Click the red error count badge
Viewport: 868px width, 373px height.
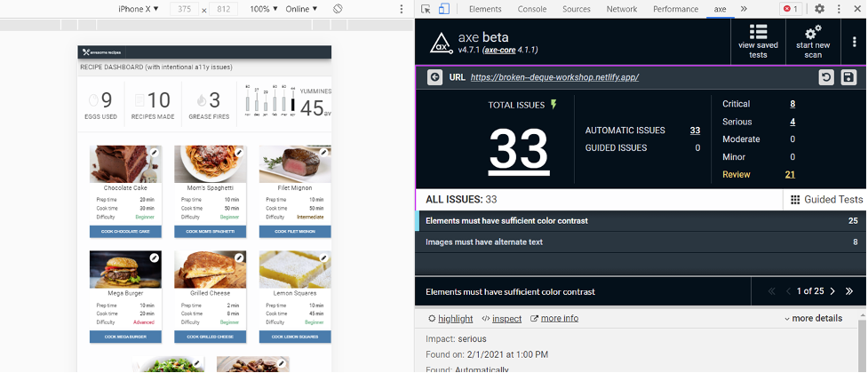point(791,9)
